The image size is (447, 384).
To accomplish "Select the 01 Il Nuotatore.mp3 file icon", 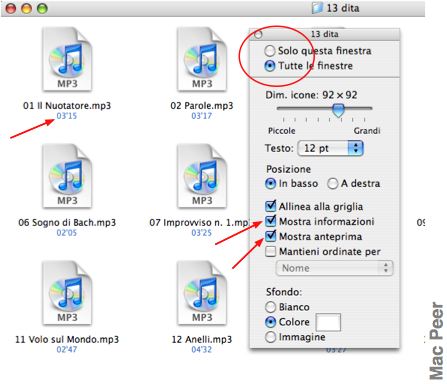I will tap(67, 59).
